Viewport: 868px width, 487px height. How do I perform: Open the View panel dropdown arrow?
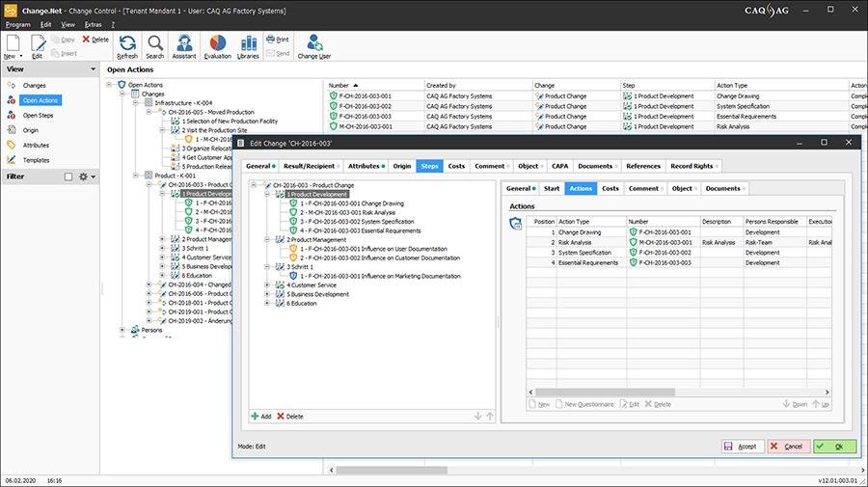tap(93, 69)
